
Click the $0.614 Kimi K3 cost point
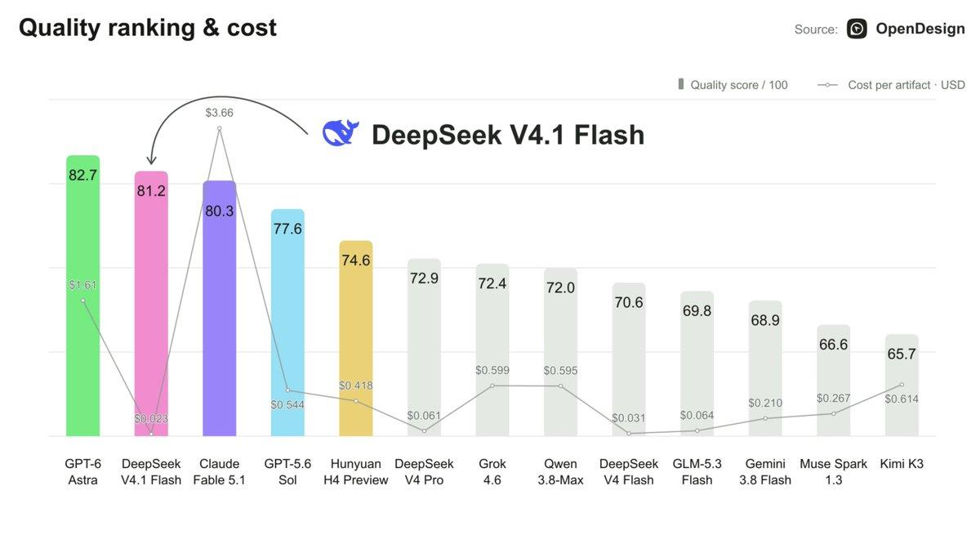point(902,385)
